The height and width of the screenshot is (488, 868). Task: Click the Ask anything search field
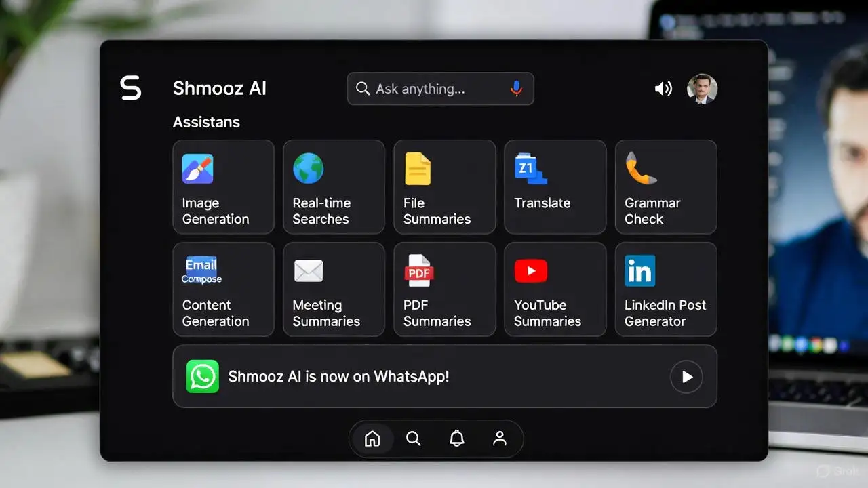click(x=427, y=89)
